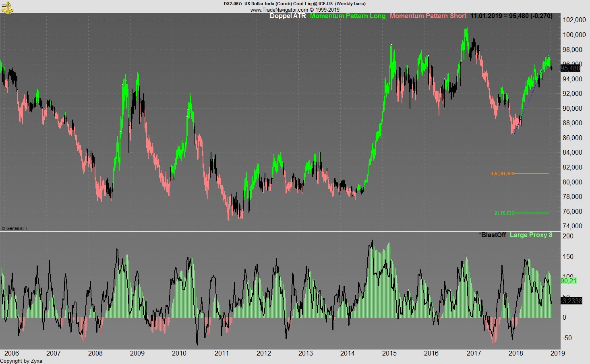Click the 82,000 price axis label
The width and height of the screenshot is (590, 364).
pyautogui.click(x=572, y=167)
